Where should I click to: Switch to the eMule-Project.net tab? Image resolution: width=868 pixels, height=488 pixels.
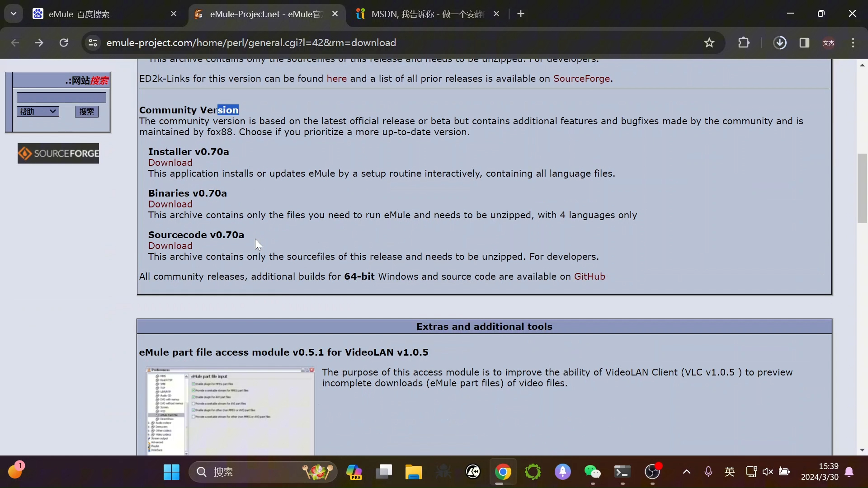pos(267,14)
